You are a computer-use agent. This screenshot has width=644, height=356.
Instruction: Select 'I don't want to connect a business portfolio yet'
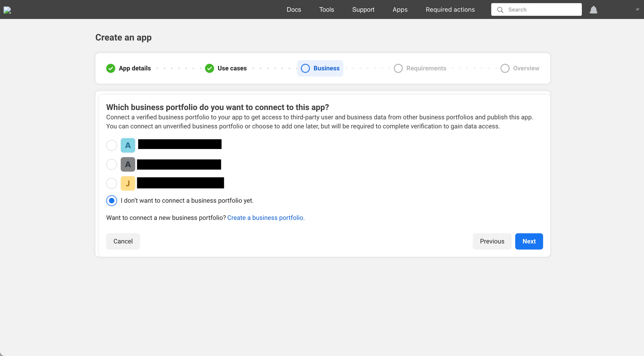111,200
